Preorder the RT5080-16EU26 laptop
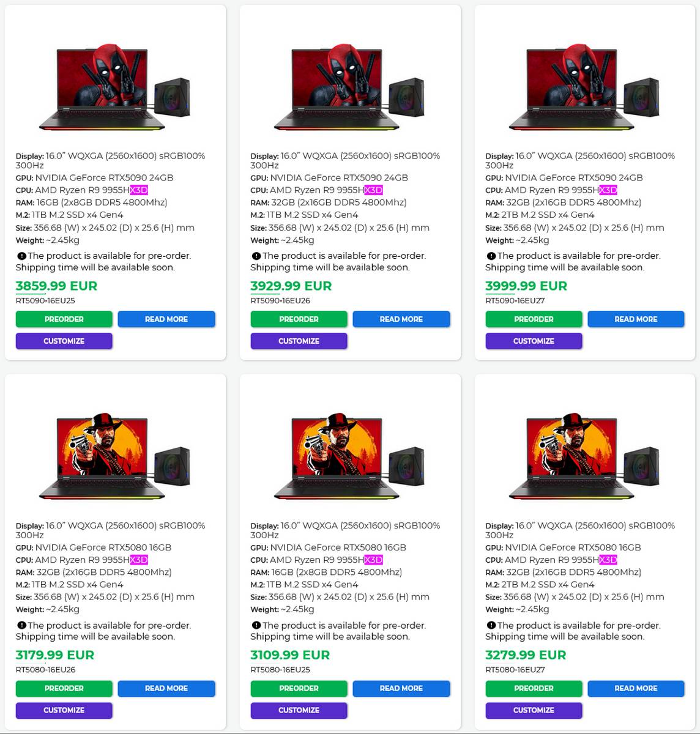The height and width of the screenshot is (734, 700). (64, 688)
